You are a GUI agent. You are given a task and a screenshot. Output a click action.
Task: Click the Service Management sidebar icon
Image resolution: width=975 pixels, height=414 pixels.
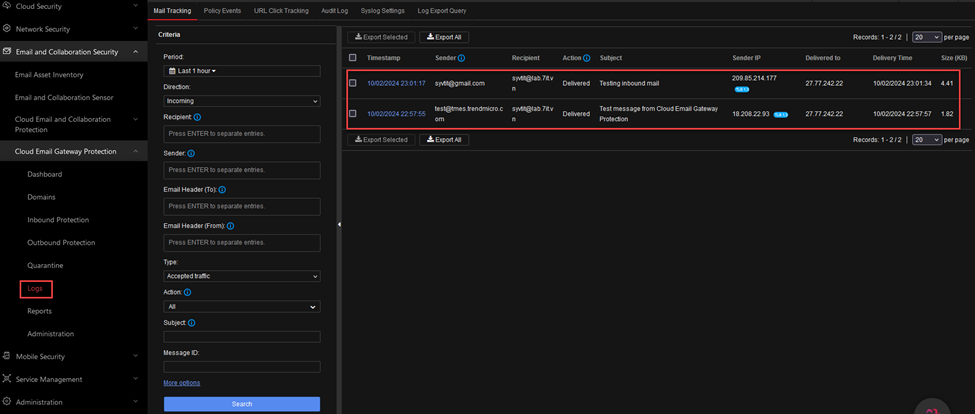pyautogui.click(x=7, y=379)
